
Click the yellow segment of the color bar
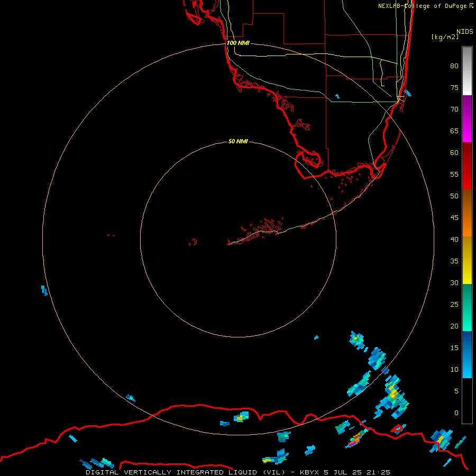pyautogui.click(x=467, y=260)
